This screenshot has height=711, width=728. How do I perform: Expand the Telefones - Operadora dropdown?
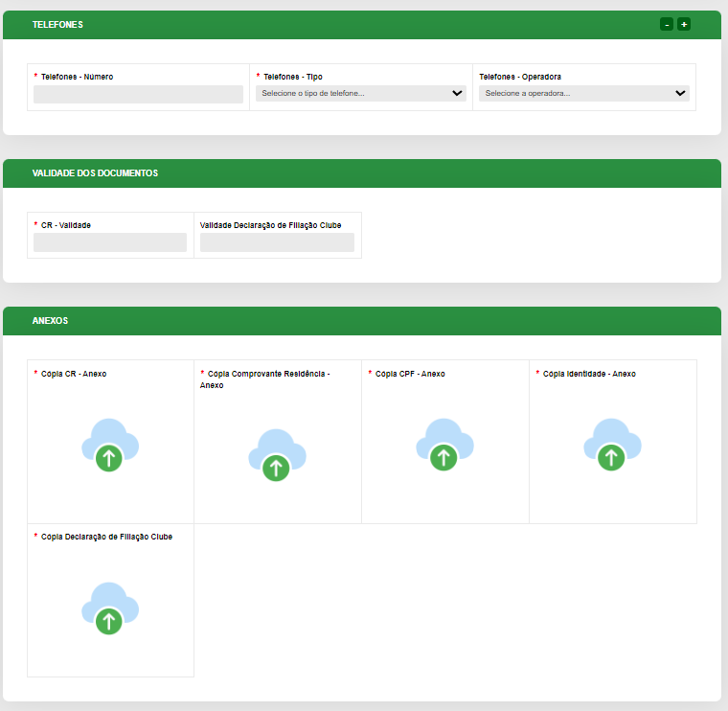coord(584,94)
